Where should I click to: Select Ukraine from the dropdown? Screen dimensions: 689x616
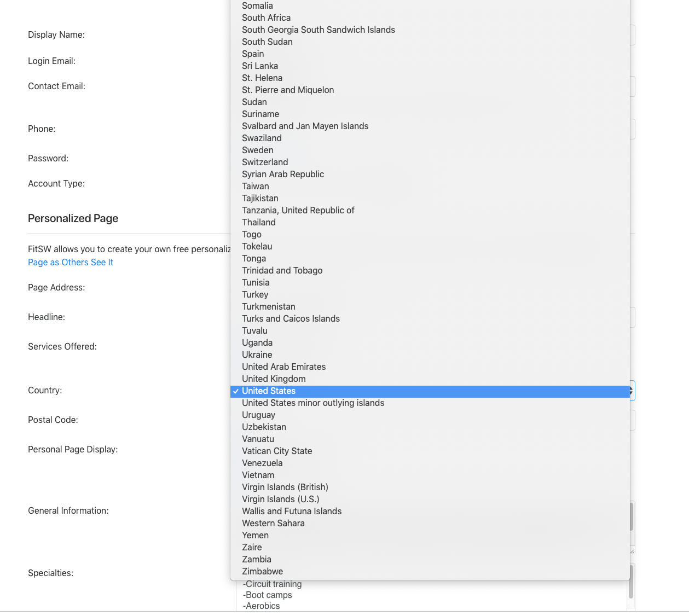coord(430,355)
